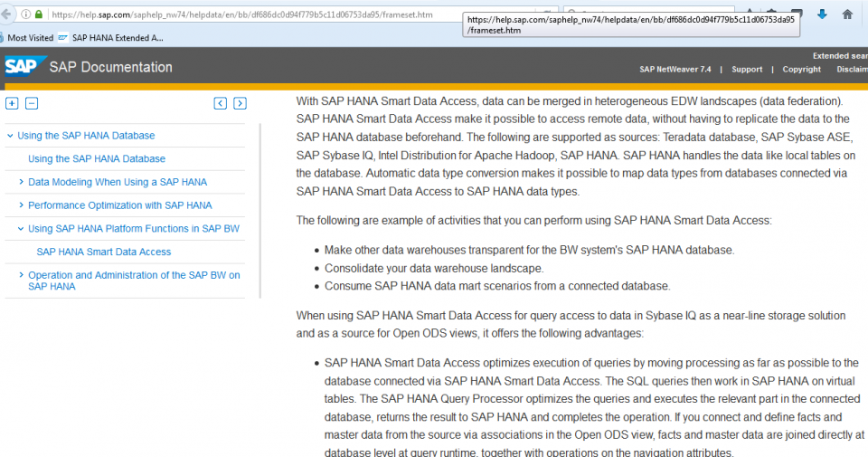Go to previous topic with left arrow
This screenshot has width=868, height=457.
(x=220, y=103)
